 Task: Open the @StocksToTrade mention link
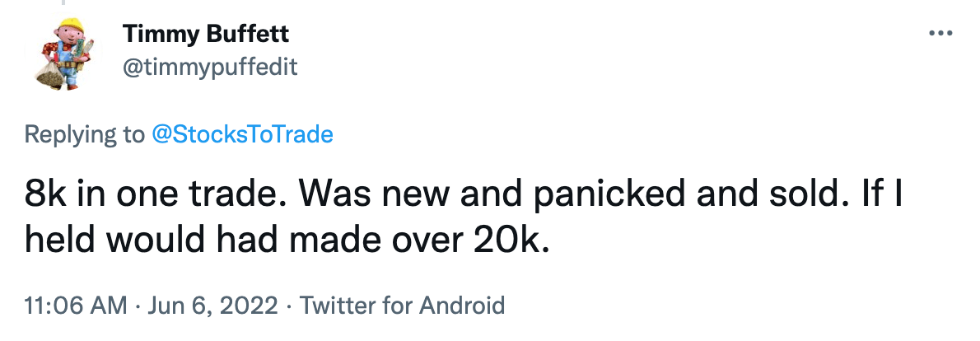point(243,134)
